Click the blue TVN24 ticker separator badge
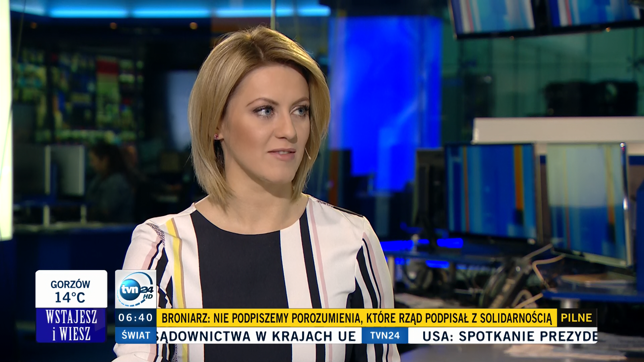 385,336
